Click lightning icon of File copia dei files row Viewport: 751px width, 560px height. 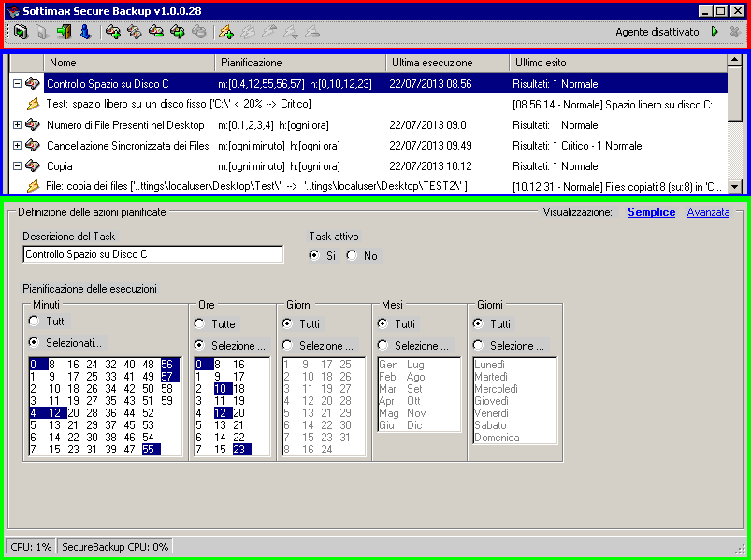[x=33, y=186]
